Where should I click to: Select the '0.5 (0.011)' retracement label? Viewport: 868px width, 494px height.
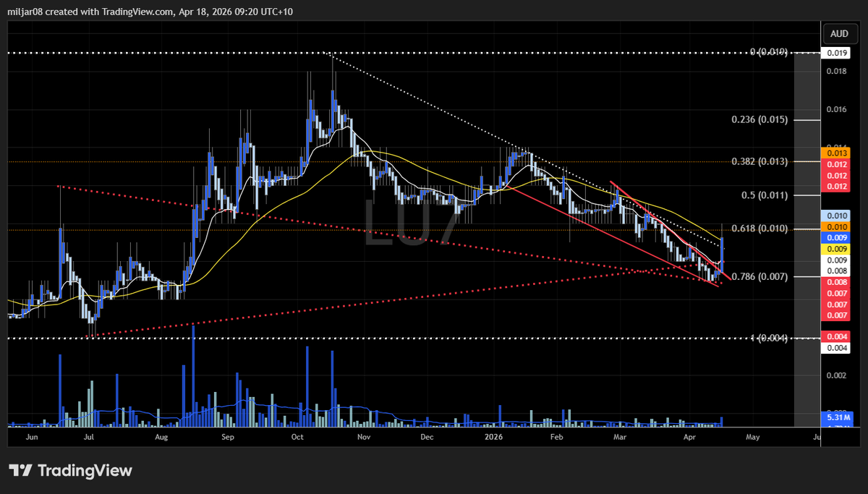point(764,195)
